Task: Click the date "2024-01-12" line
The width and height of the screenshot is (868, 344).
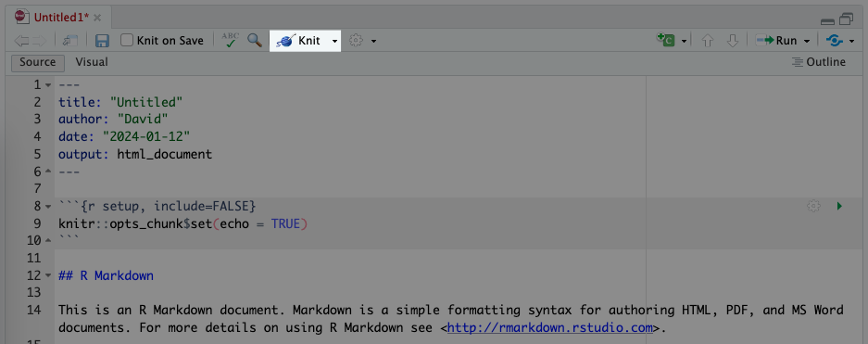Action: pos(124,136)
